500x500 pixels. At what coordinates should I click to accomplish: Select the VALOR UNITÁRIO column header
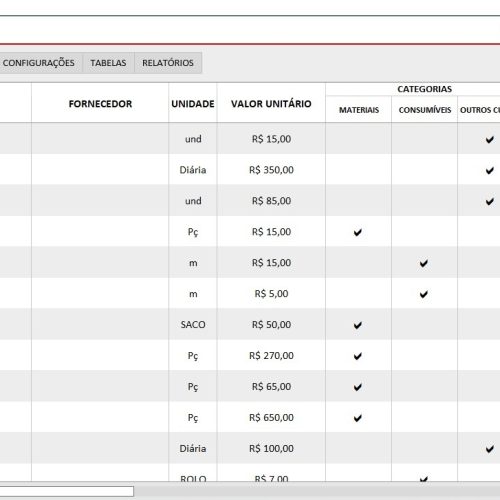(x=271, y=104)
